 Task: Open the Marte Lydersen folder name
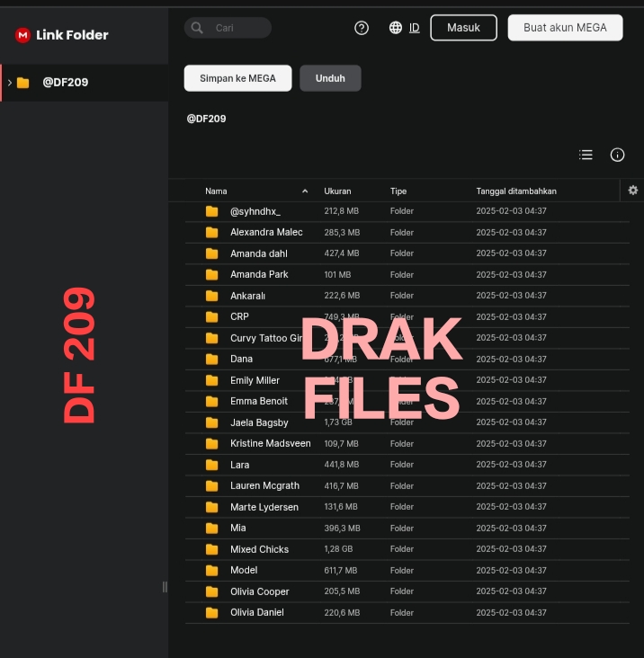[x=264, y=507]
